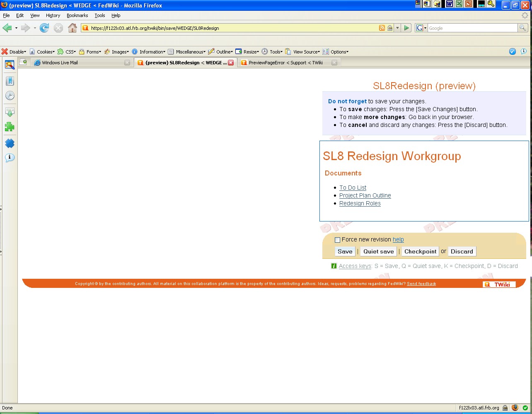This screenshot has width=532, height=414.
Task: Switch to PreviewPageError tab
Action: coord(285,63)
